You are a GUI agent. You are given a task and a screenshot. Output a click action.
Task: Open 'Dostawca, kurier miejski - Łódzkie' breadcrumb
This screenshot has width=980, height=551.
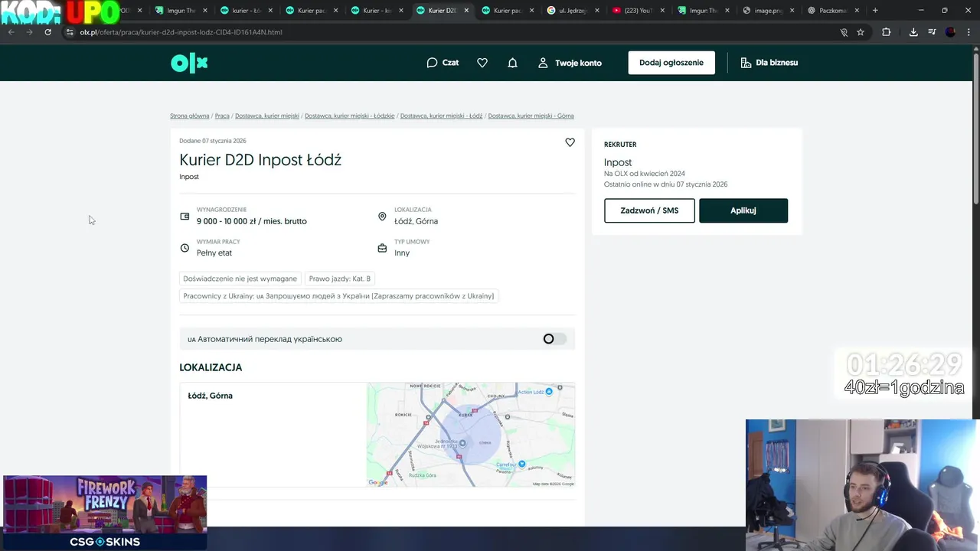[350, 116]
